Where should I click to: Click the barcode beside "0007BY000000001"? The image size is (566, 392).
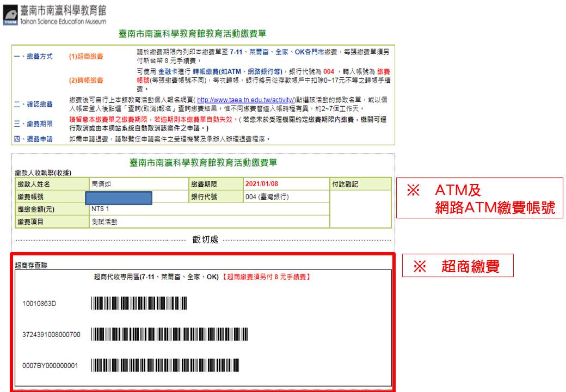pos(165,365)
